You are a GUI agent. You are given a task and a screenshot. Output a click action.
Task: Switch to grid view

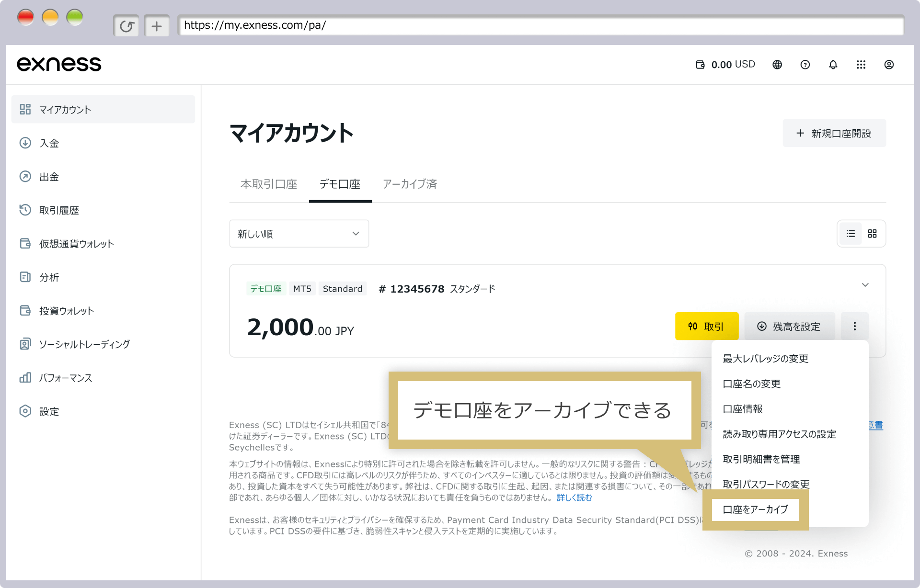click(872, 234)
